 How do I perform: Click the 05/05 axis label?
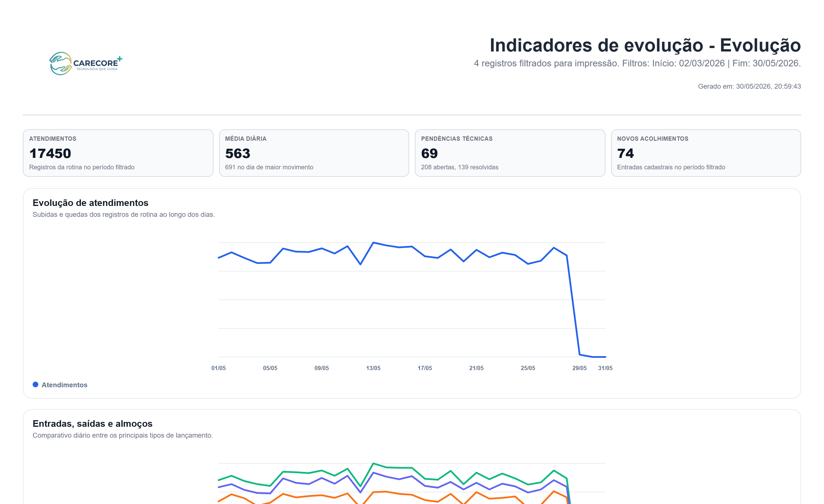coord(270,368)
